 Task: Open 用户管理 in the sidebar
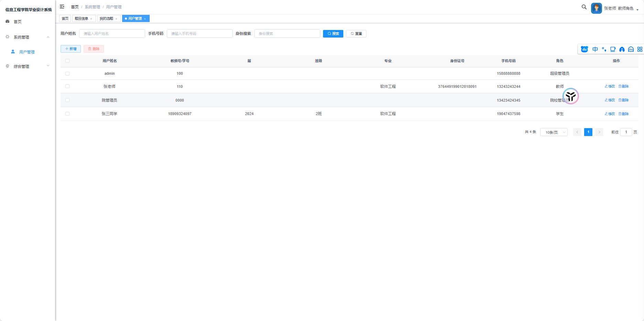(28, 52)
